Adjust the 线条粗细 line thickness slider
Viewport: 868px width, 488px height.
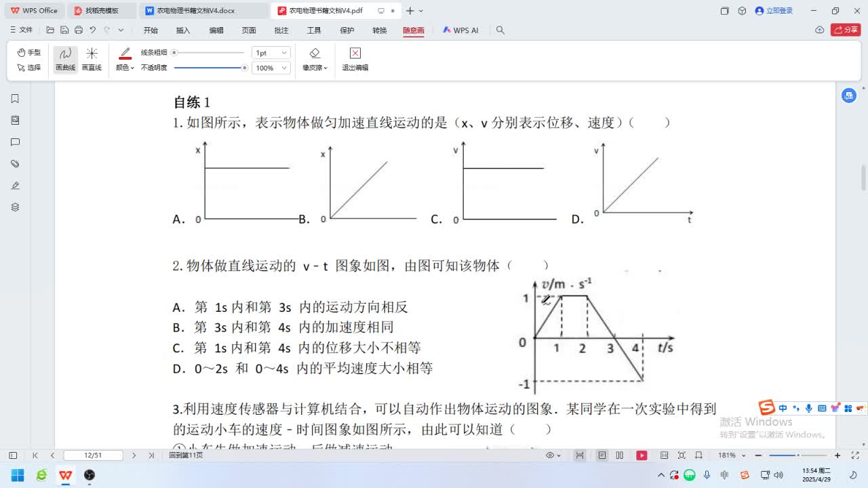coord(208,52)
